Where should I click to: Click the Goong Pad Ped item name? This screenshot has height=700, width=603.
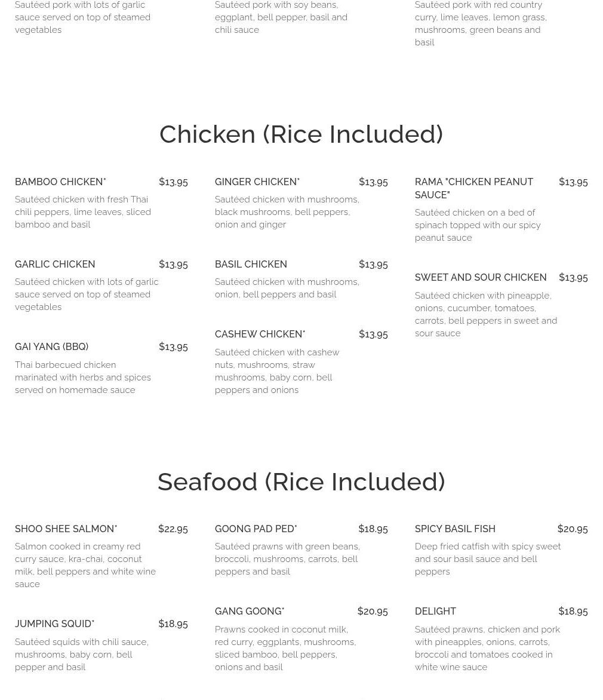click(x=256, y=529)
